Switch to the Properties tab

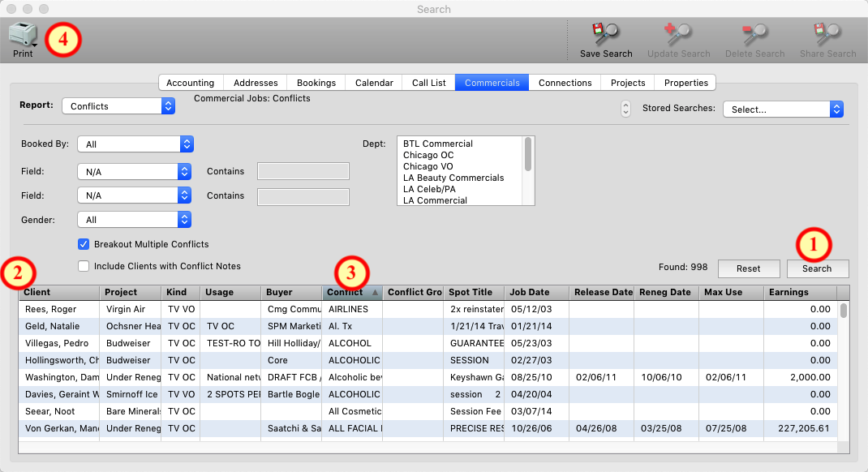685,83
